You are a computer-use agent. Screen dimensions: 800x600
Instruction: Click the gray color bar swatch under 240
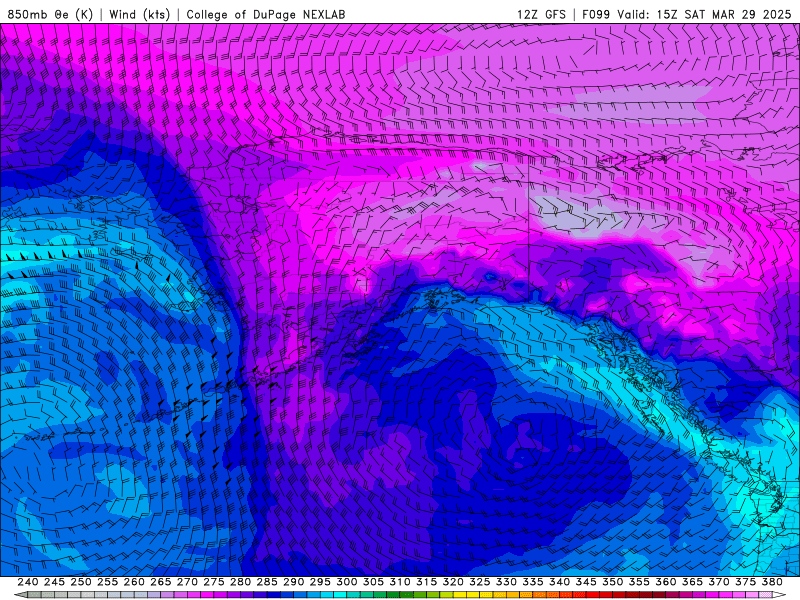[x=34, y=595]
